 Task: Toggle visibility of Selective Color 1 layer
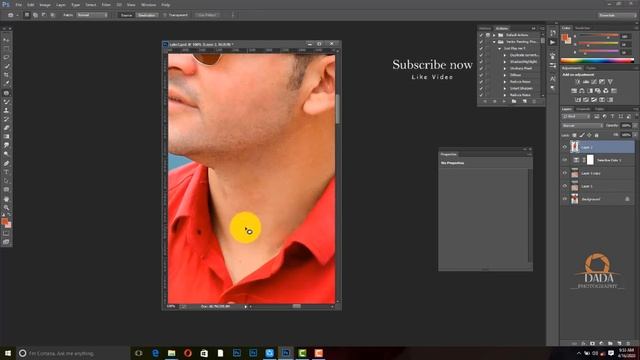point(565,160)
